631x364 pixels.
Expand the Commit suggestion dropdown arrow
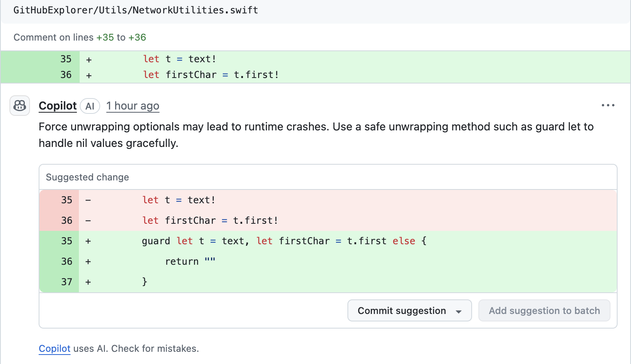coord(459,311)
